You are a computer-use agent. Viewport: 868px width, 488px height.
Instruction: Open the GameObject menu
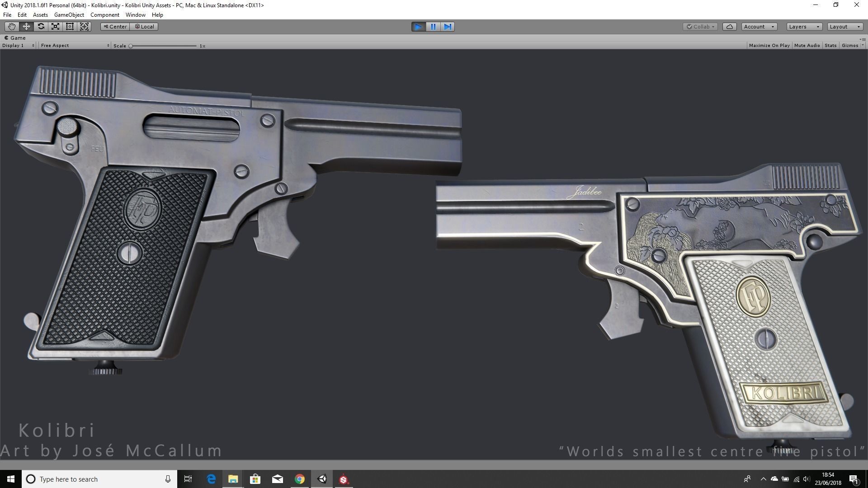click(x=69, y=15)
